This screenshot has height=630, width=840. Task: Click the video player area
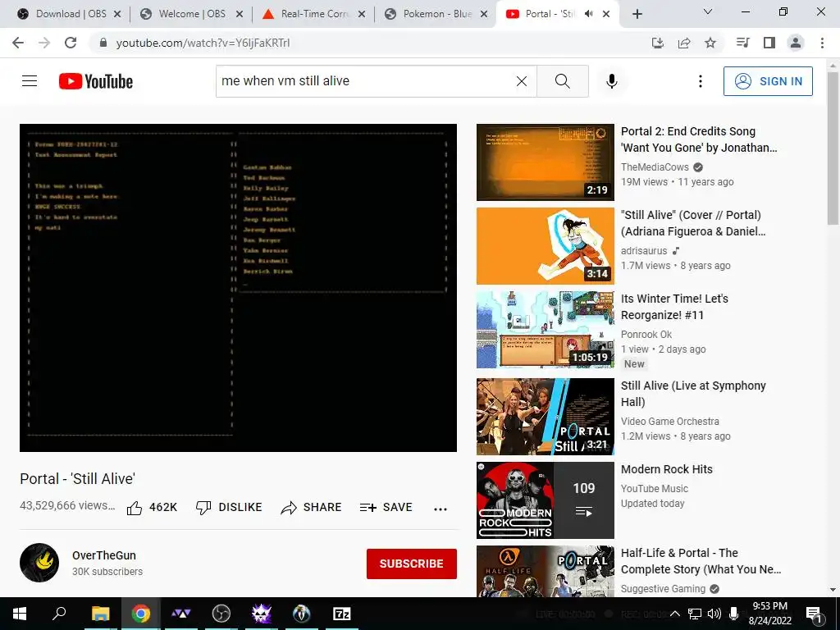click(x=239, y=288)
